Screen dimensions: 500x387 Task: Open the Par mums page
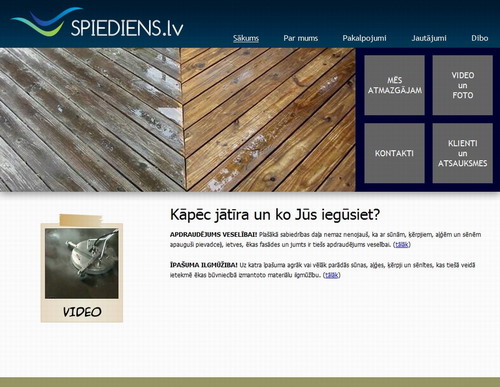click(301, 38)
